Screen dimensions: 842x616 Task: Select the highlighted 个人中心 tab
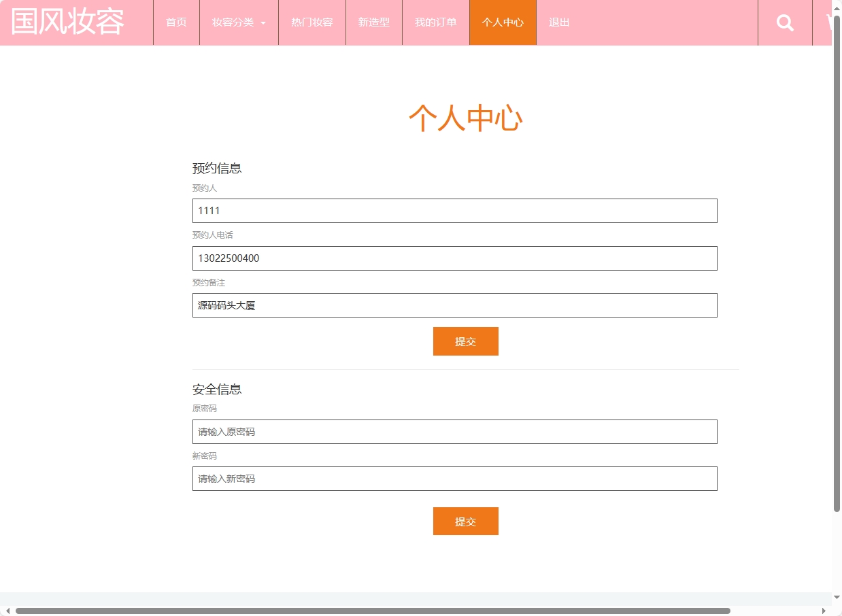click(x=503, y=22)
